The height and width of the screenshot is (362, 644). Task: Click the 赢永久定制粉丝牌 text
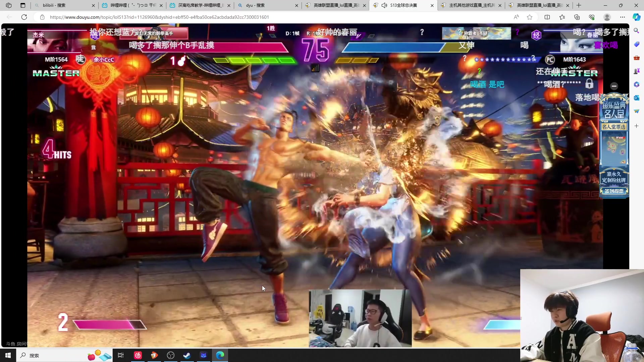[x=614, y=177]
